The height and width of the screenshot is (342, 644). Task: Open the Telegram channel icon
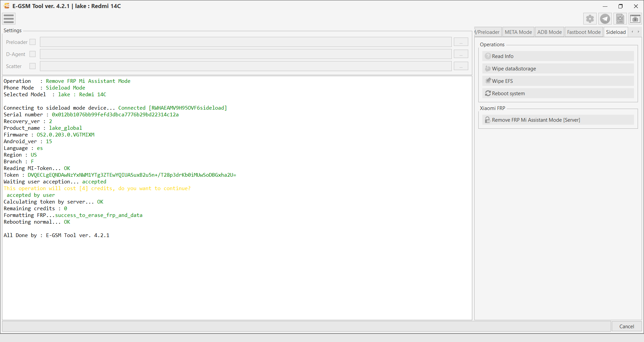pos(605,19)
